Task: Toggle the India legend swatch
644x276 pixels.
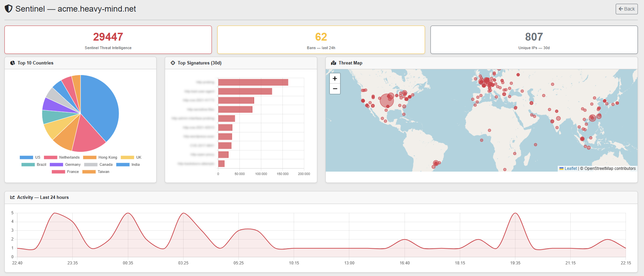Action: 123,164
